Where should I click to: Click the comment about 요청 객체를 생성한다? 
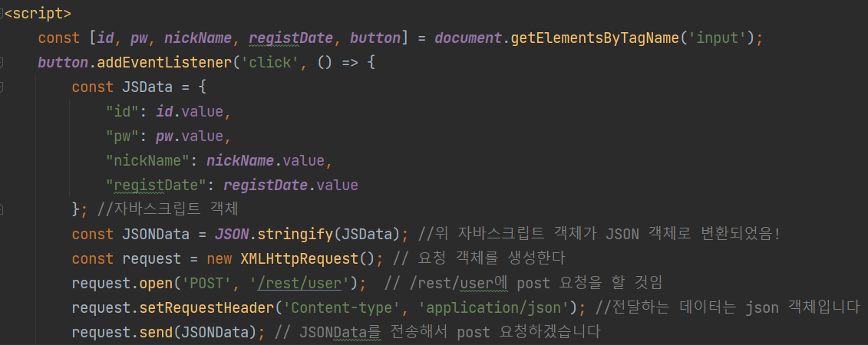pyautogui.click(x=478, y=258)
